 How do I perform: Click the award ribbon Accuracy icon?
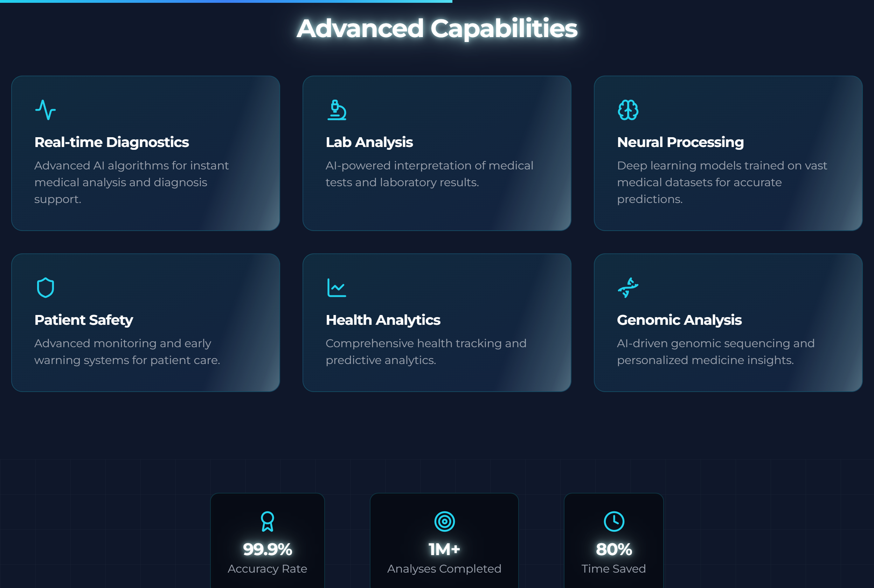click(x=267, y=521)
